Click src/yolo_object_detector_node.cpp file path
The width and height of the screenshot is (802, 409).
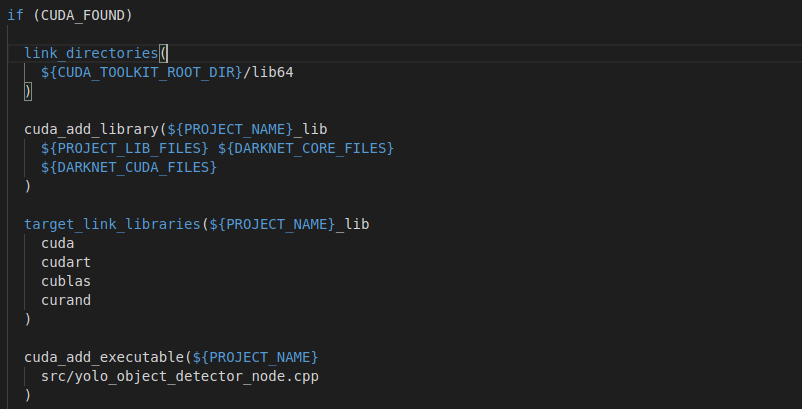pyautogui.click(x=180, y=376)
